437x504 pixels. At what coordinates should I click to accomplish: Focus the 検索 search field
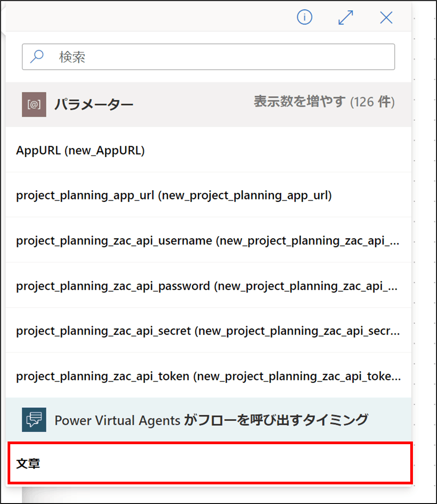[x=208, y=57]
